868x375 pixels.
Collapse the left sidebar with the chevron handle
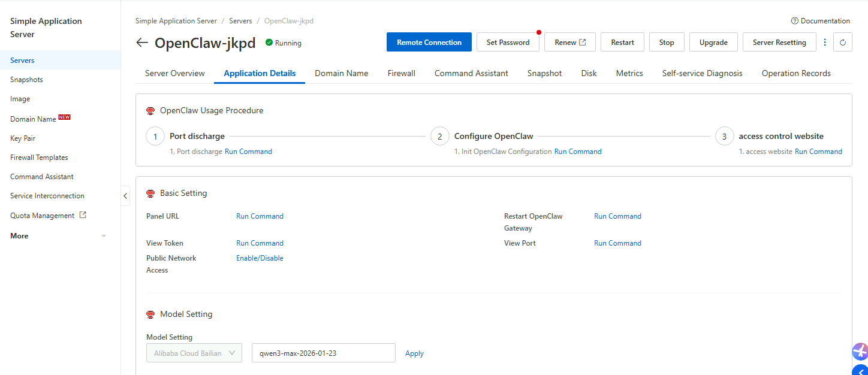coord(125,196)
